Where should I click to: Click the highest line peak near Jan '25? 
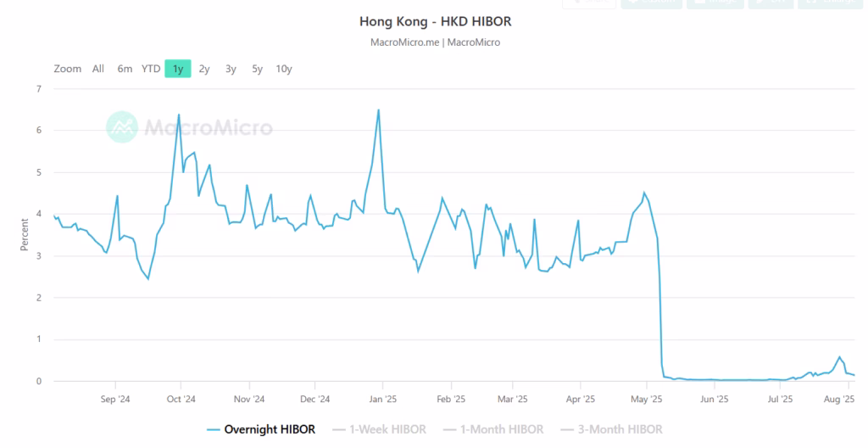click(379, 109)
